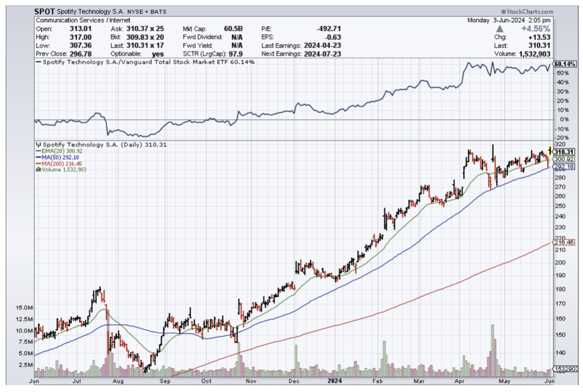The height and width of the screenshot is (392, 583).
Task: Click the MA(50) 292.18 legend entry
Action: [x=58, y=157]
